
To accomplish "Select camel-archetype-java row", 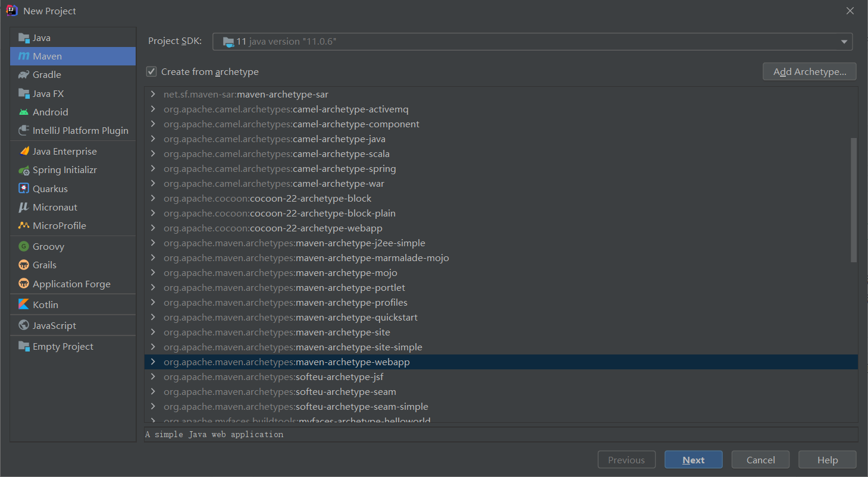I will tap(501, 139).
